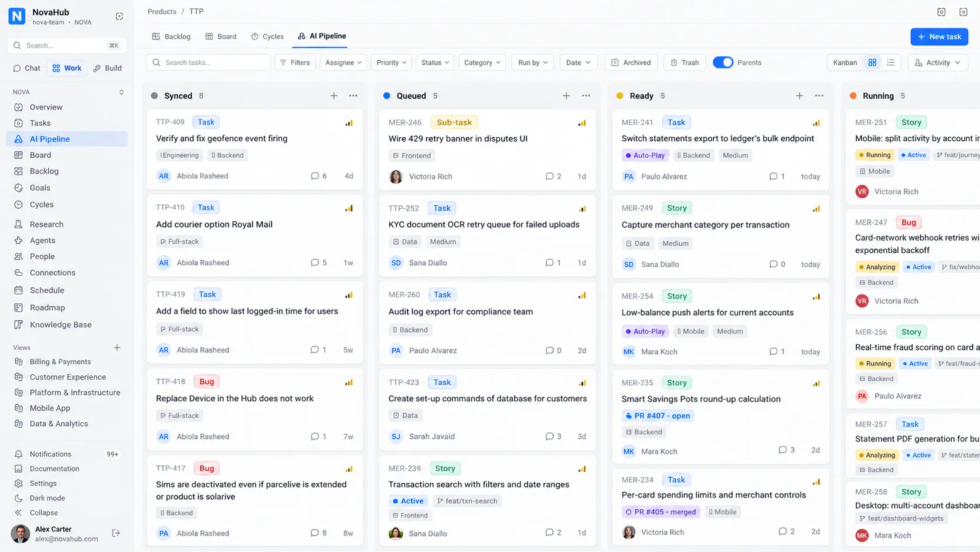Click the Products breadcrumb
Image resolution: width=980 pixels, height=552 pixels.
point(162,12)
